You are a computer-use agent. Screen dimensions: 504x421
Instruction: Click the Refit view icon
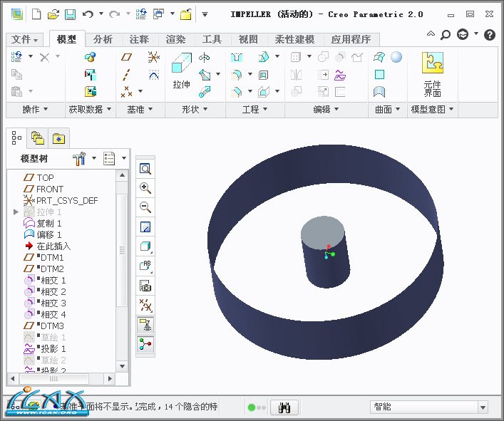(x=145, y=169)
